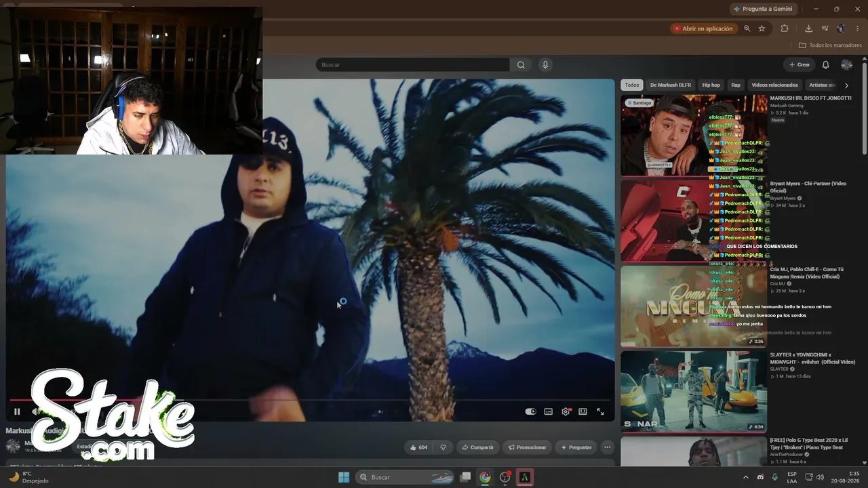Open the Windows Start menu
The height and width of the screenshot is (488, 868).
(x=344, y=477)
